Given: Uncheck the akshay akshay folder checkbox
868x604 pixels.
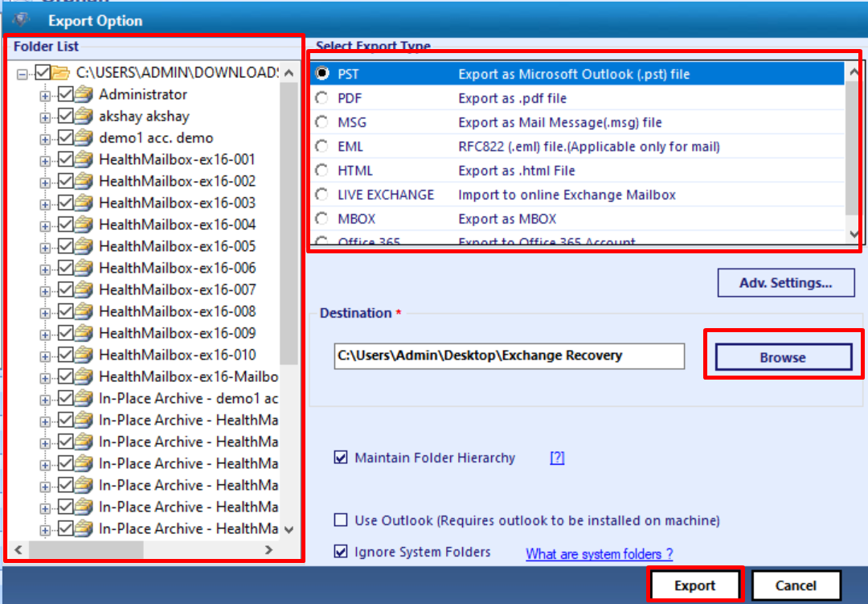Looking at the screenshot, I should point(65,116).
